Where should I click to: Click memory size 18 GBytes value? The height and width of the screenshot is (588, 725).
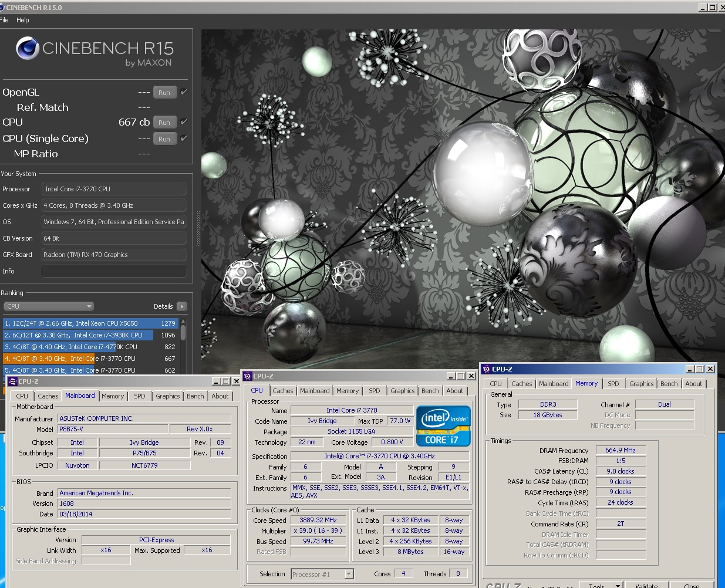(548, 415)
